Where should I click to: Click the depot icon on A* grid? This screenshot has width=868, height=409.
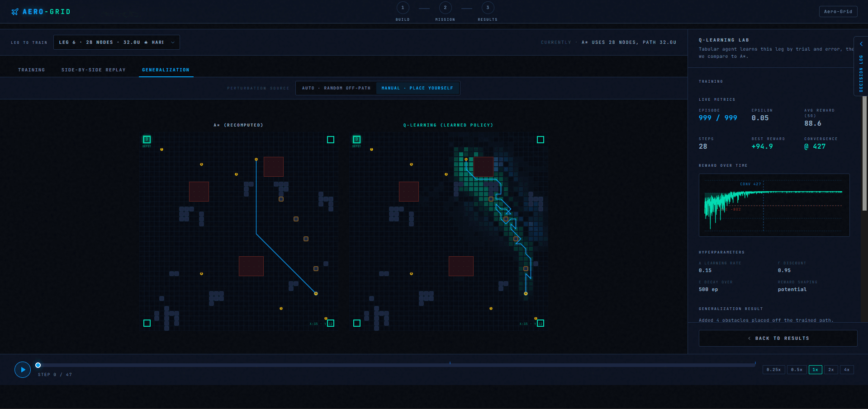[x=147, y=140]
